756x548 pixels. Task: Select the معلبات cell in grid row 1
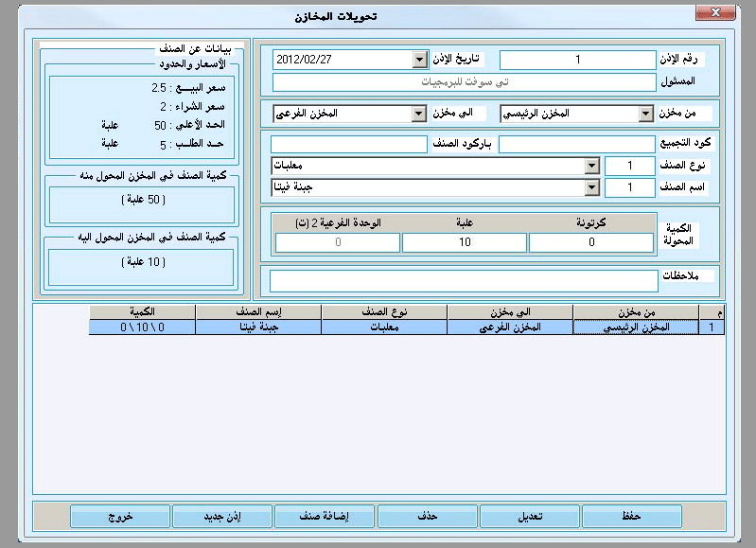click(x=384, y=327)
